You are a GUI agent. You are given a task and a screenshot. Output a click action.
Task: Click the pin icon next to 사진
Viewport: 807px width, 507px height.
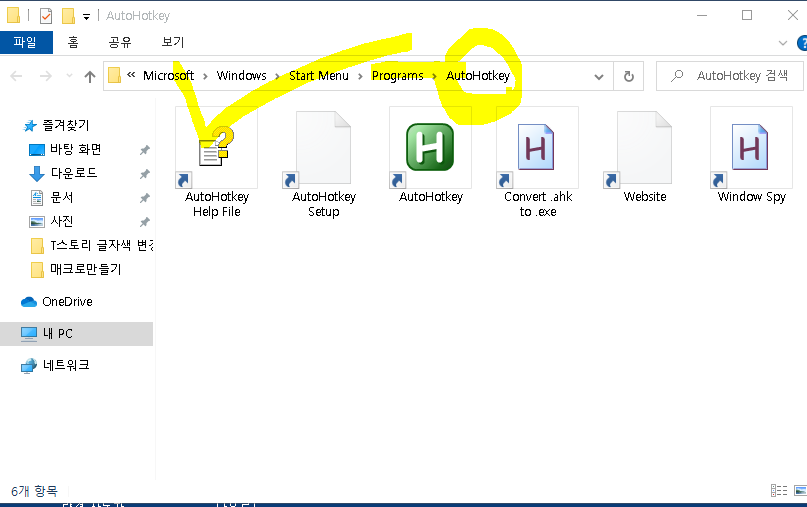coord(145,222)
